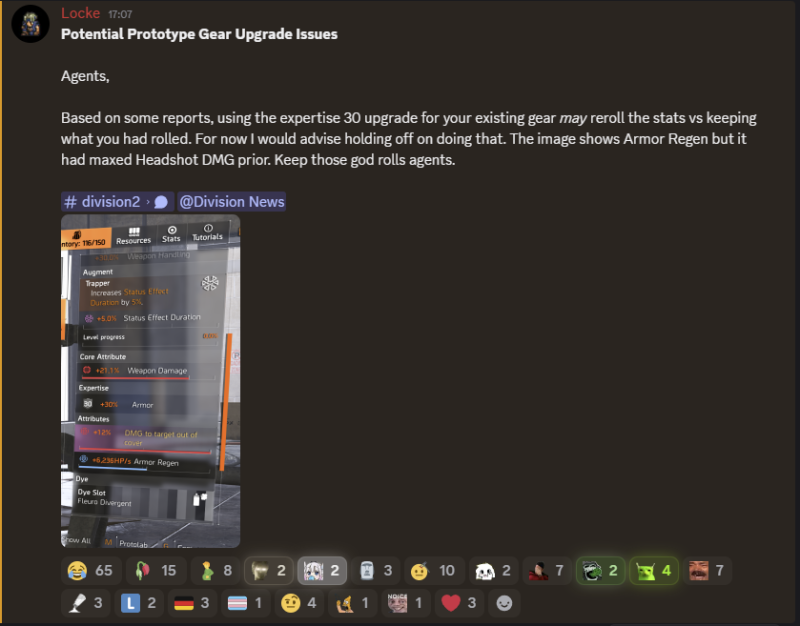This screenshot has height=626, width=800.
Task: Click the NOICE emote reaction
Action: point(406,603)
